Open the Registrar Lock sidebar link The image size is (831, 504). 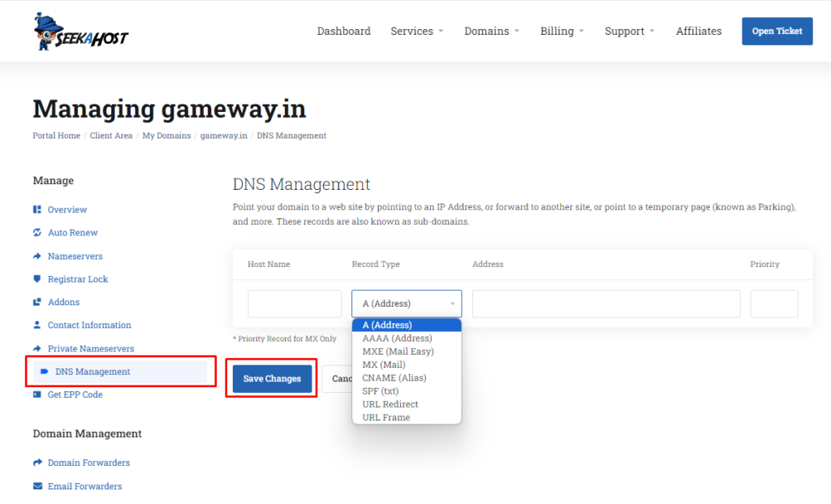click(78, 278)
